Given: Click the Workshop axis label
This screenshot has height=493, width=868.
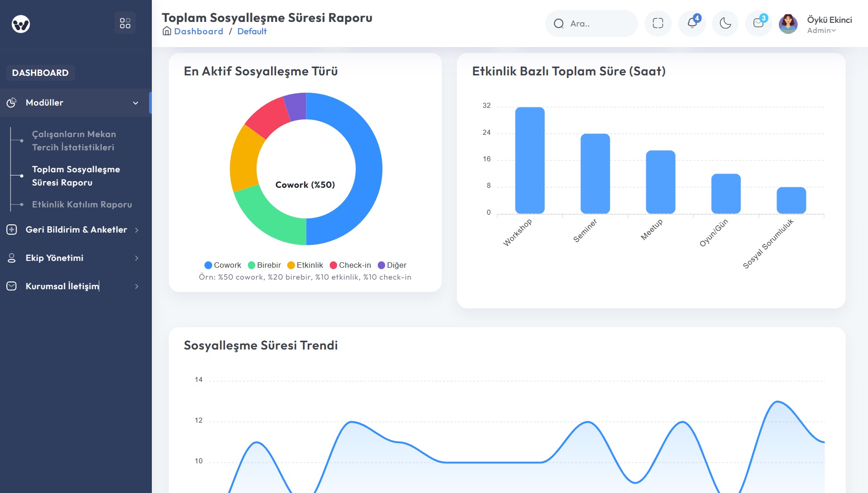Looking at the screenshot, I should click(517, 233).
